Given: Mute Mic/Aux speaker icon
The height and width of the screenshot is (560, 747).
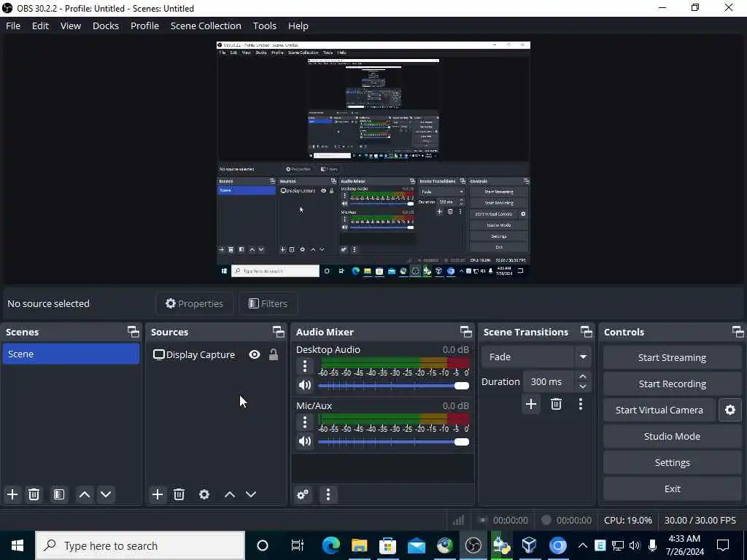Looking at the screenshot, I should point(305,441).
